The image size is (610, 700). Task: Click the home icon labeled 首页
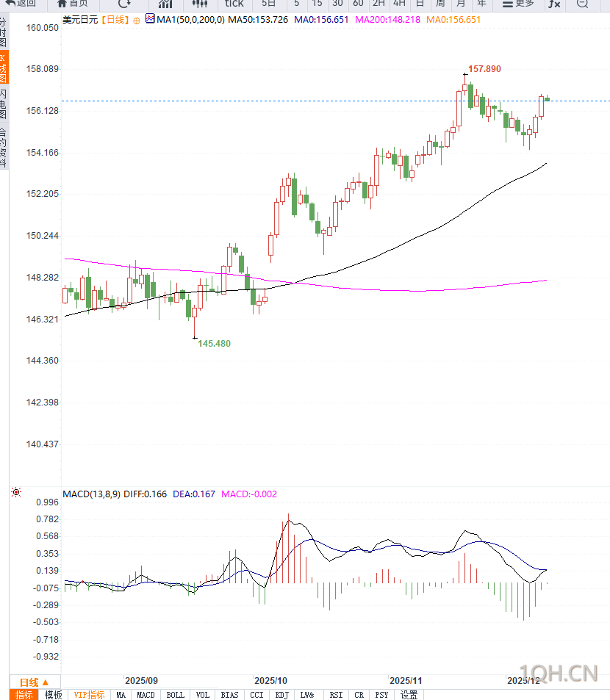73,4
